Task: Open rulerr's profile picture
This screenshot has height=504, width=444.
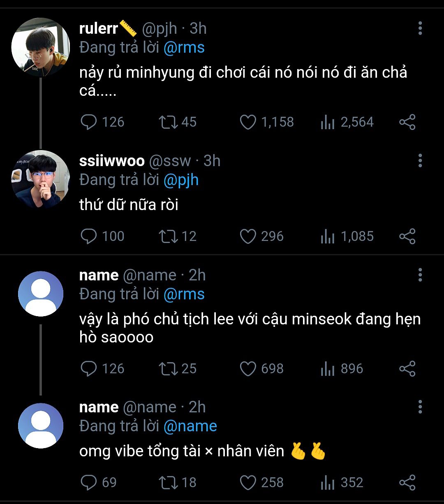Action: 40,47
